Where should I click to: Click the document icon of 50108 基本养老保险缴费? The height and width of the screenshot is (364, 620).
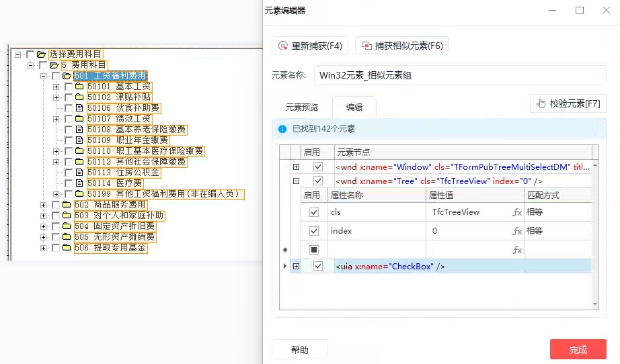79,130
